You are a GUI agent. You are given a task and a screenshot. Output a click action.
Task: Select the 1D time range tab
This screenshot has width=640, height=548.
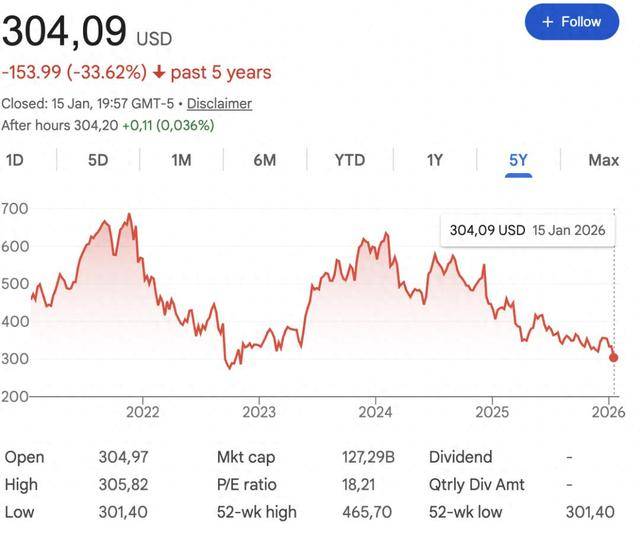pos(16,160)
